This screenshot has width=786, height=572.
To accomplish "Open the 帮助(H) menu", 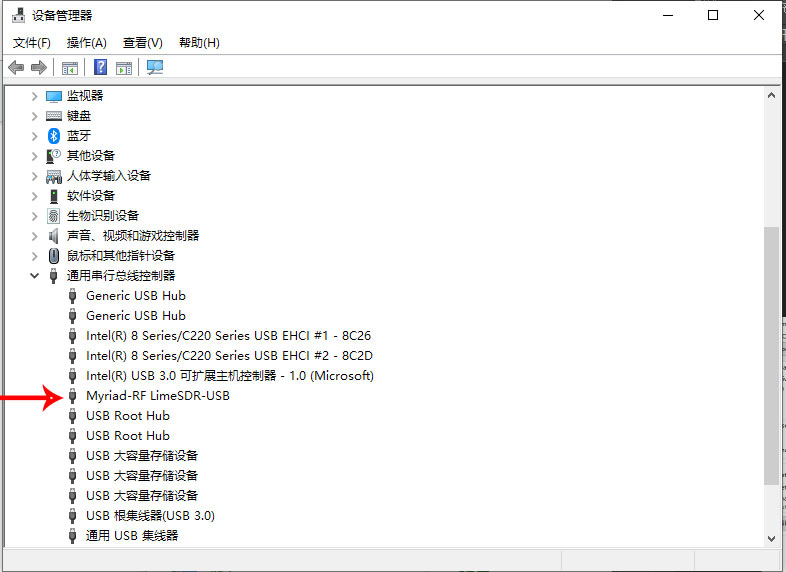I will (200, 43).
